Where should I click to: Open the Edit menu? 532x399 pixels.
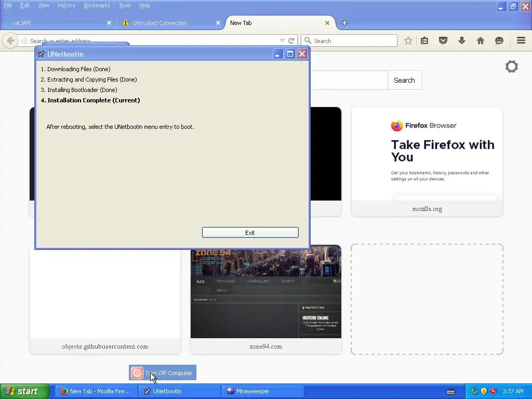tap(25, 5)
